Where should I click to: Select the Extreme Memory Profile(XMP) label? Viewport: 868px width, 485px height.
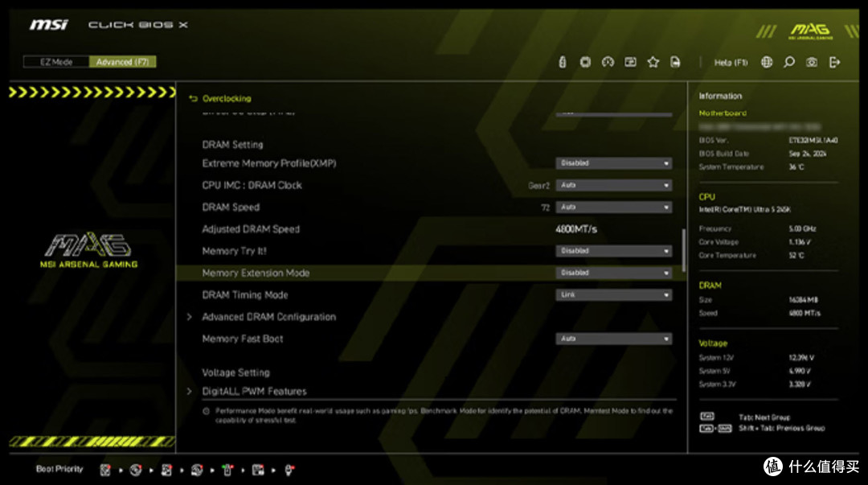pyautogui.click(x=269, y=163)
